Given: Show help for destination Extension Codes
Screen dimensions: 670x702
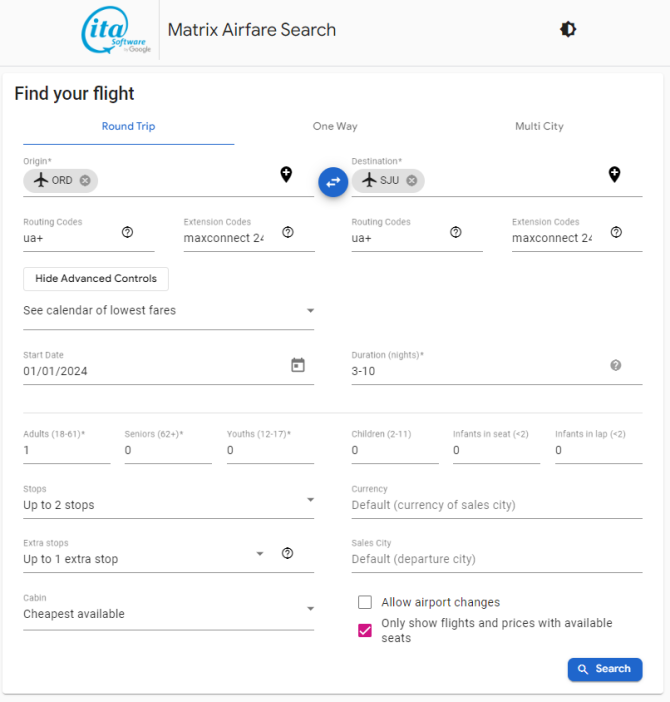Looking at the screenshot, I should click(x=616, y=232).
